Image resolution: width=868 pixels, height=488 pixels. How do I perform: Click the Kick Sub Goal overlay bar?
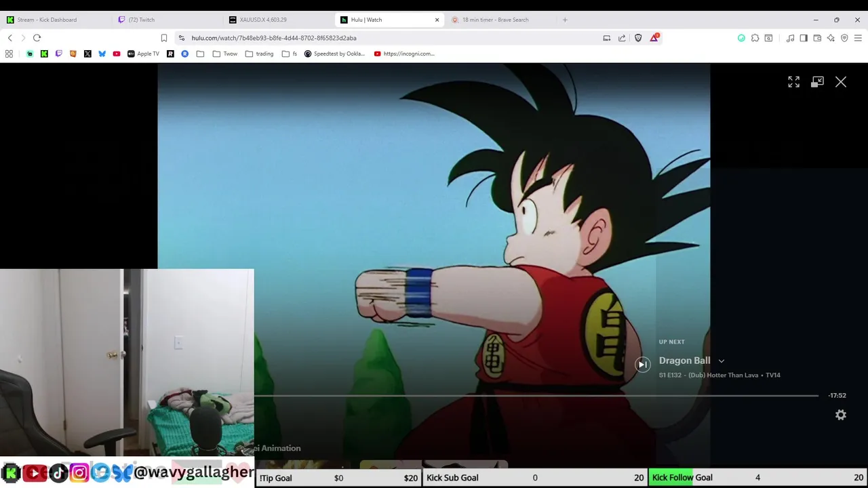click(x=534, y=478)
